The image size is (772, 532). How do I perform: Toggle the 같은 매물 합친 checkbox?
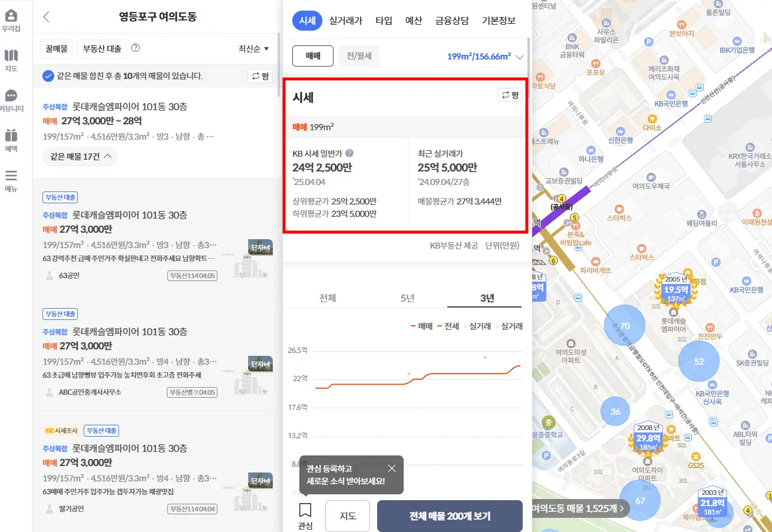click(48, 75)
